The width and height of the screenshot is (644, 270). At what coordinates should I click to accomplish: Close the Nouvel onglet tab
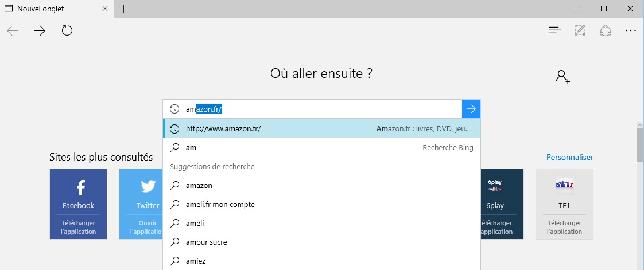tap(104, 9)
